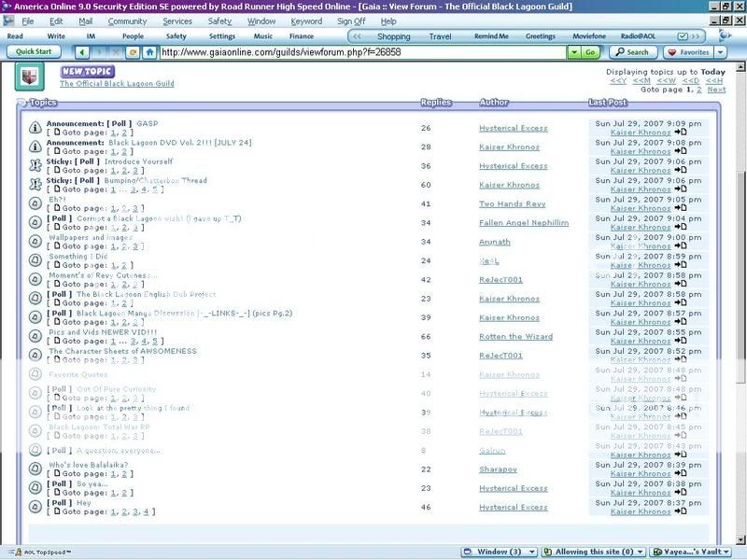Screen dimensions: 747x560
Task: Click the Greetings toolbar item
Action: (541, 36)
